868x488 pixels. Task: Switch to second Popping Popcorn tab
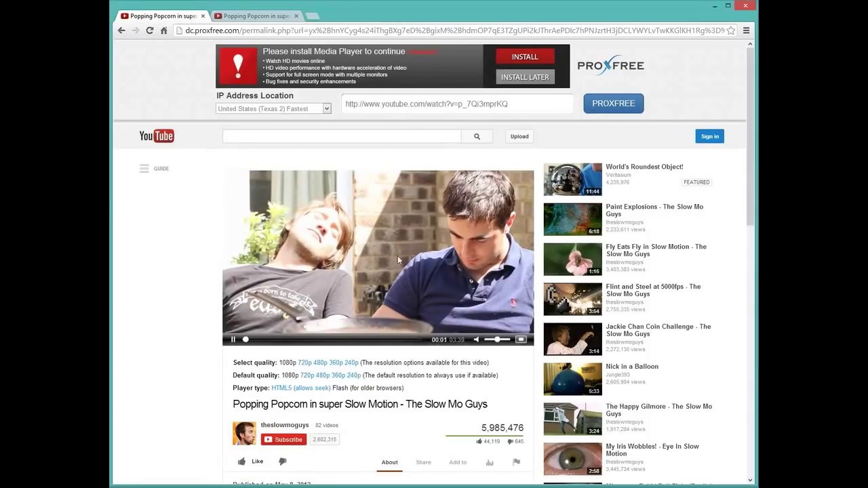(x=256, y=16)
